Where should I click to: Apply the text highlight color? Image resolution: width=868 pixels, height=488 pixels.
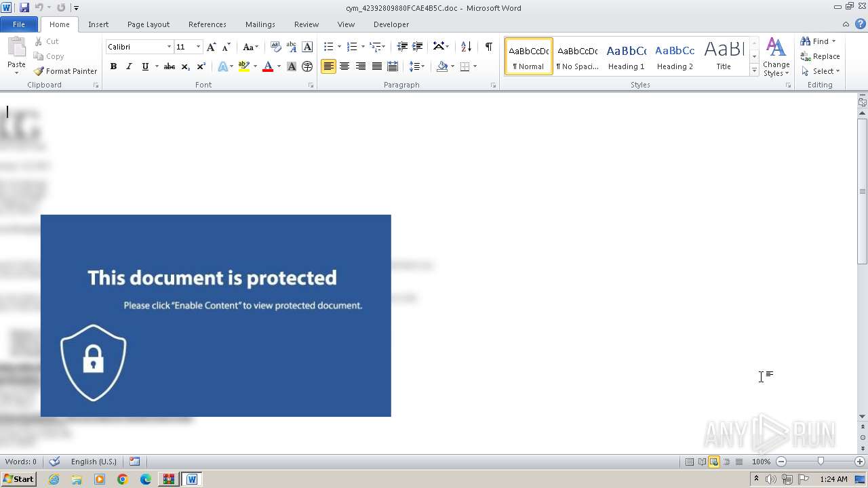[244, 66]
